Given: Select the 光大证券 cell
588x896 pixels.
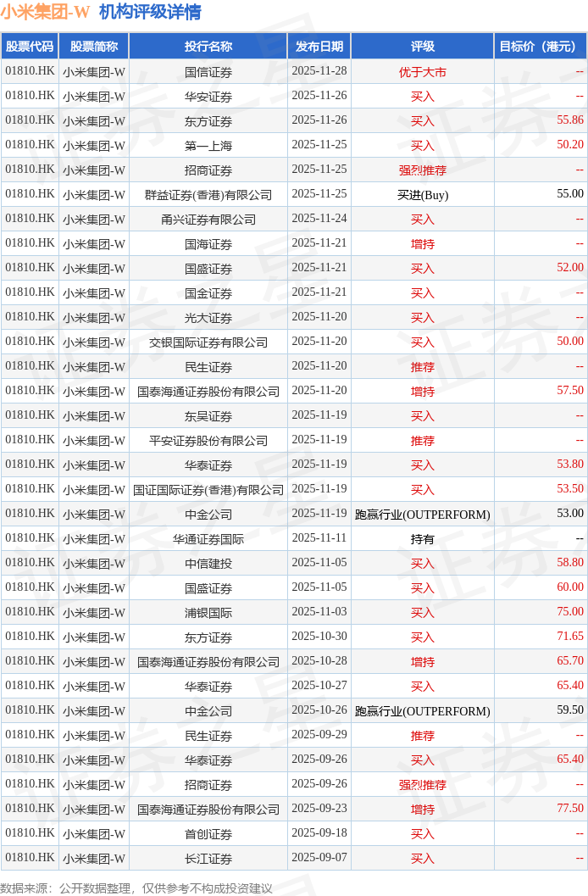Looking at the screenshot, I should pyautogui.click(x=208, y=318).
